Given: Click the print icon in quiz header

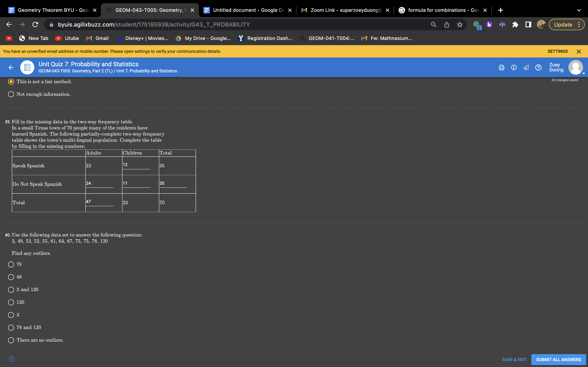Looking at the screenshot, I should pyautogui.click(x=501, y=67).
